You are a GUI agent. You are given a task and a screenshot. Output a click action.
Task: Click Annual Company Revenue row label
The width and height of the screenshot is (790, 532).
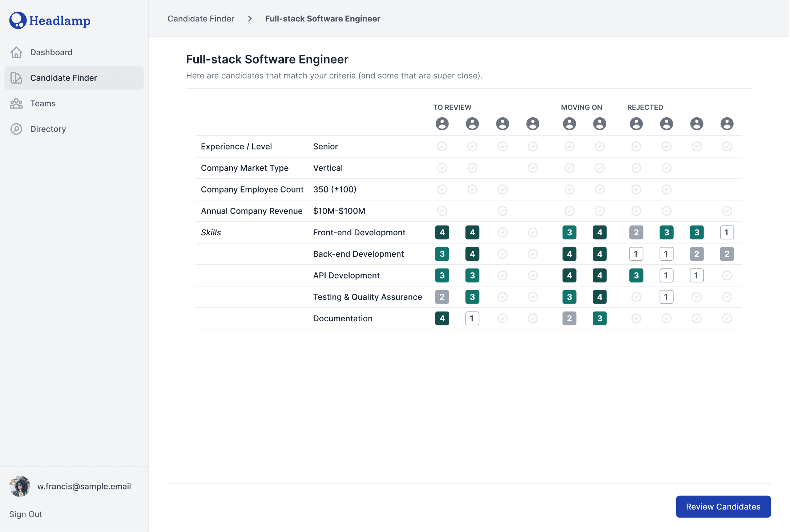251,211
